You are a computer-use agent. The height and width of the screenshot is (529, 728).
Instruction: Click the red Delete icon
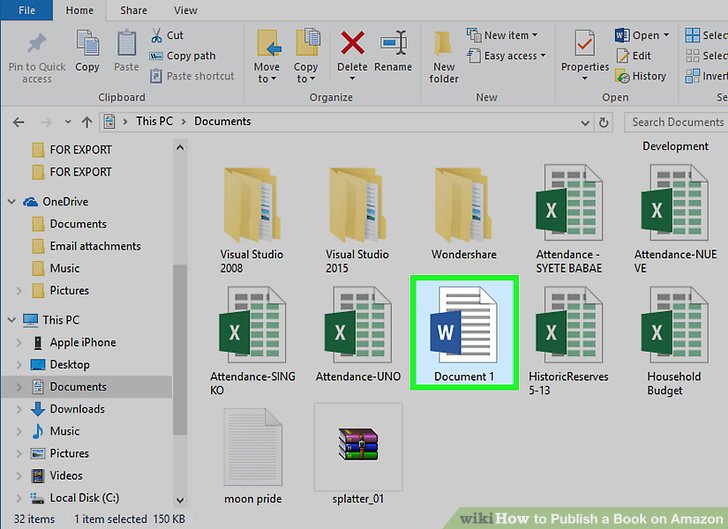pos(352,45)
